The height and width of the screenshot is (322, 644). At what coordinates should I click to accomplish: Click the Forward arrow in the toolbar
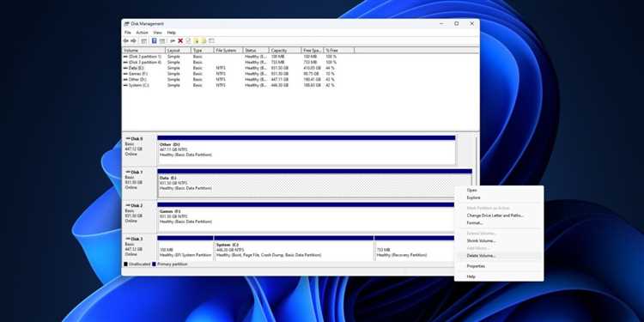tap(133, 40)
